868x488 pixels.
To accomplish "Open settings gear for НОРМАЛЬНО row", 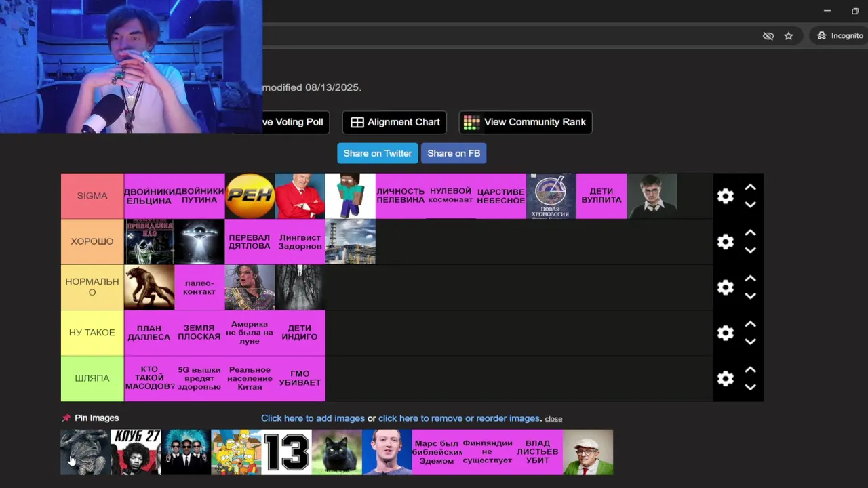I will coord(726,287).
